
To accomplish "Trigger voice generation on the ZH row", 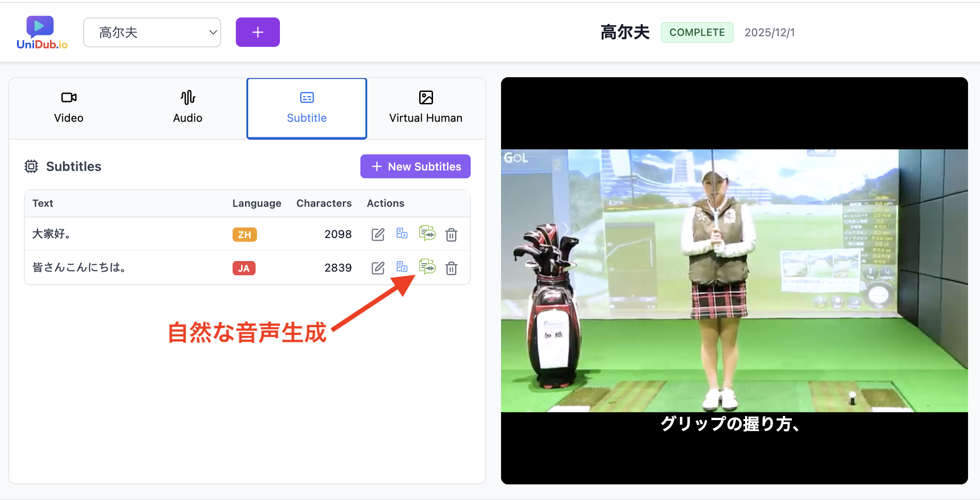I will click(427, 234).
